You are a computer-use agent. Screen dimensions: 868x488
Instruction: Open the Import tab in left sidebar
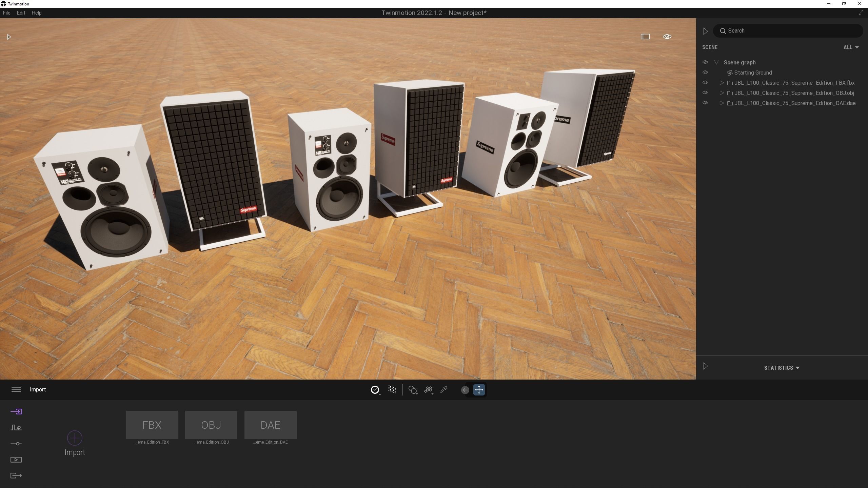click(16, 411)
